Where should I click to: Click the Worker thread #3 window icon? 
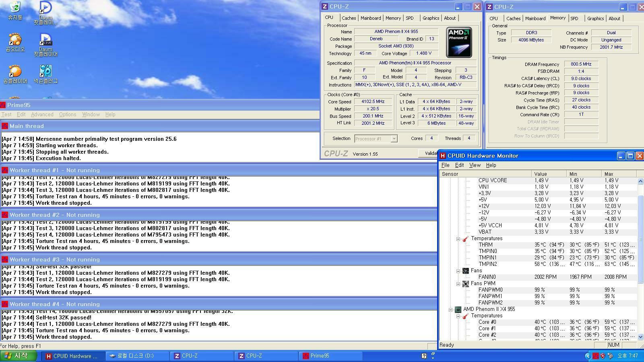point(5,259)
